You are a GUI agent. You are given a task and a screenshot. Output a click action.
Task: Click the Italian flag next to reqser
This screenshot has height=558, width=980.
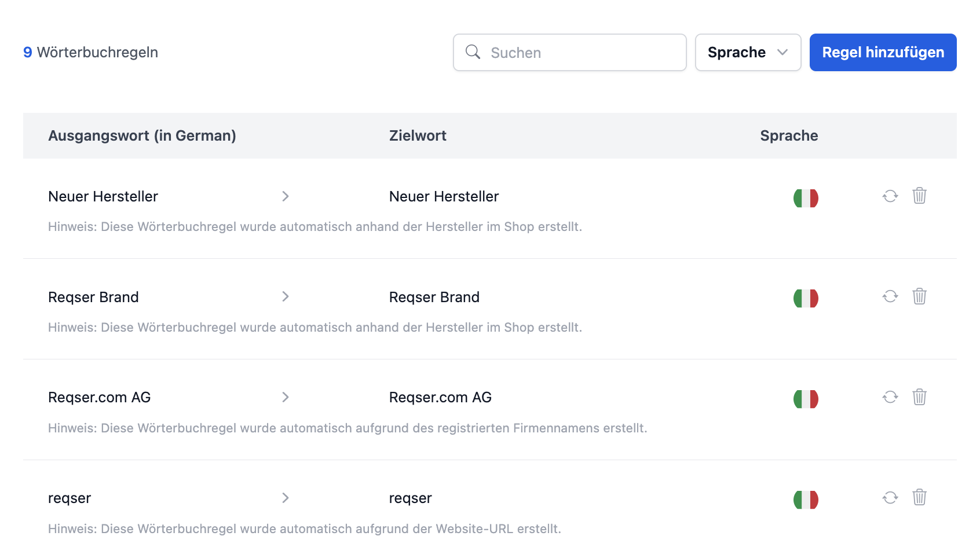806,498
